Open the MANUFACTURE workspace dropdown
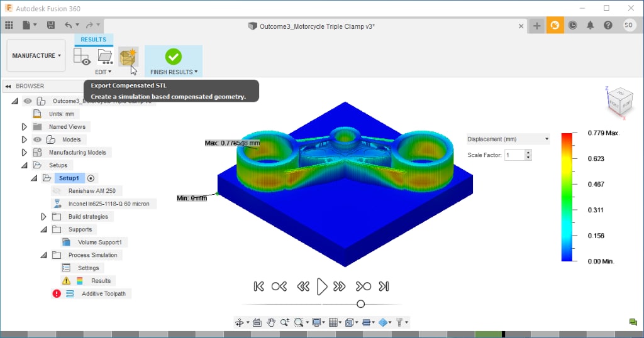Image resolution: width=644 pixels, height=338 pixels. [x=36, y=55]
